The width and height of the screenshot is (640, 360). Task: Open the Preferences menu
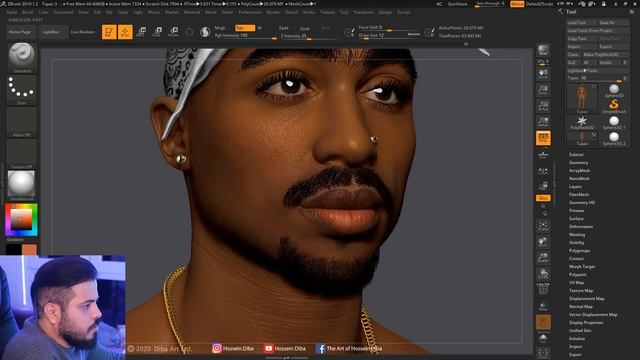tap(250, 12)
